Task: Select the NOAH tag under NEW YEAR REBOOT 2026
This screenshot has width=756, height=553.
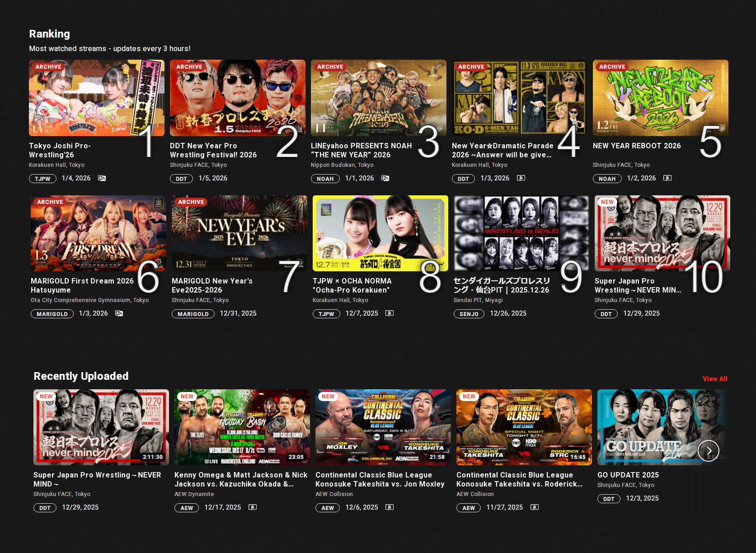Action: 607,179
